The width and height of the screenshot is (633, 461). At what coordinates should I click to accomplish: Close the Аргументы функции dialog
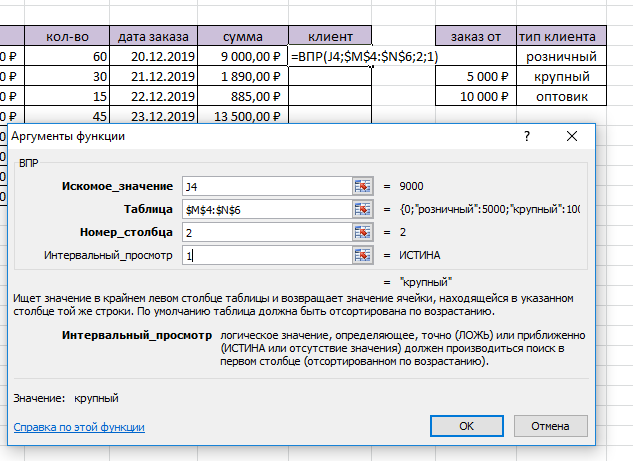point(572,136)
